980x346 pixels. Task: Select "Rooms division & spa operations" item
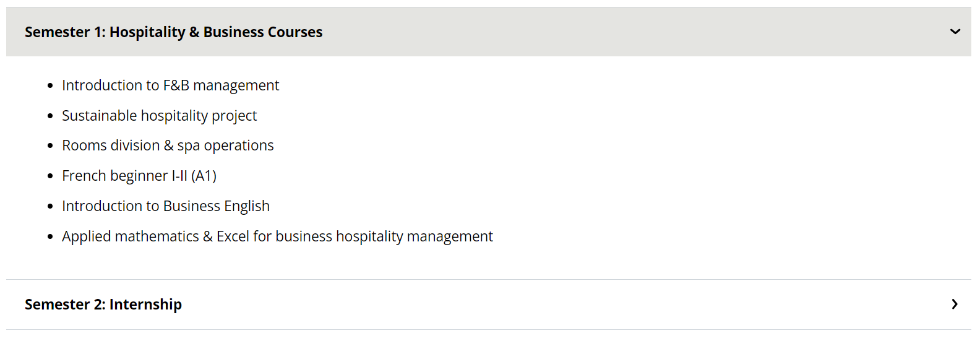[168, 145]
